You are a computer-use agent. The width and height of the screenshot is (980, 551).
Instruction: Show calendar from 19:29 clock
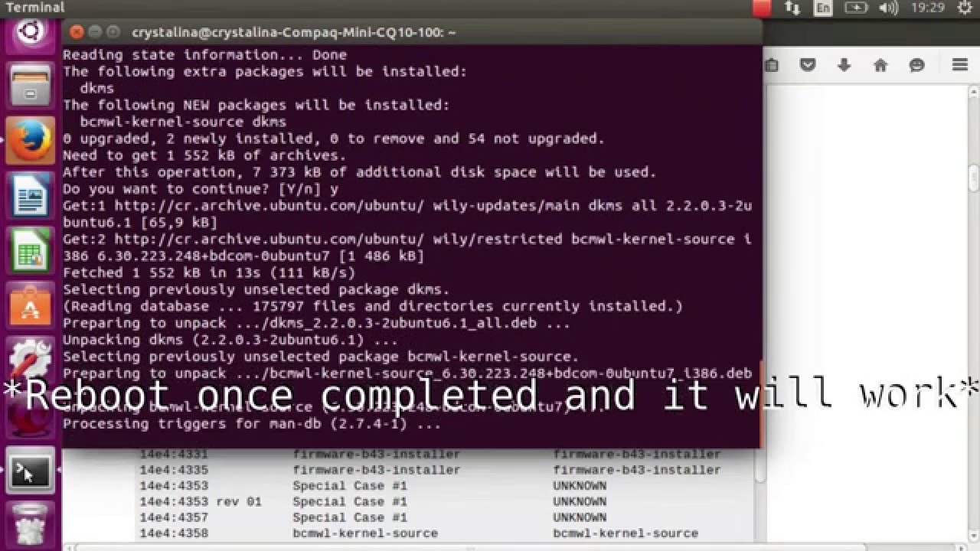(929, 8)
